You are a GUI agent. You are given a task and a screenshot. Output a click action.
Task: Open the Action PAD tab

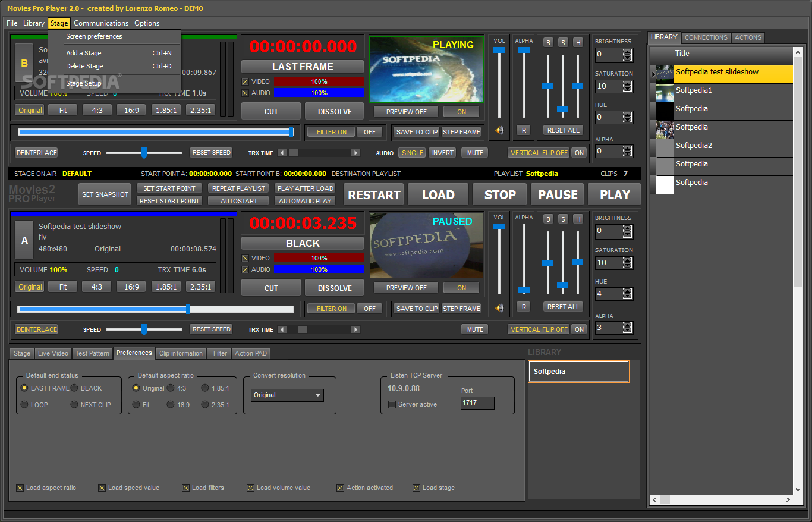pos(251,353)
